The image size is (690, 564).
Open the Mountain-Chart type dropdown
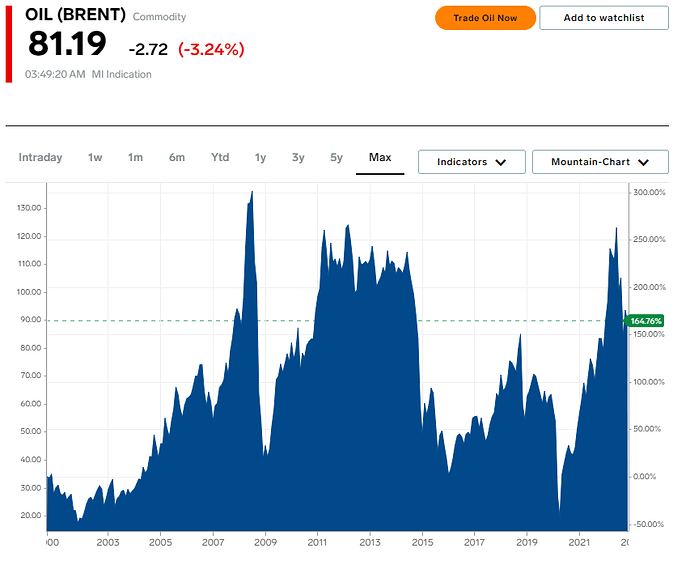(x=600, y=162)
